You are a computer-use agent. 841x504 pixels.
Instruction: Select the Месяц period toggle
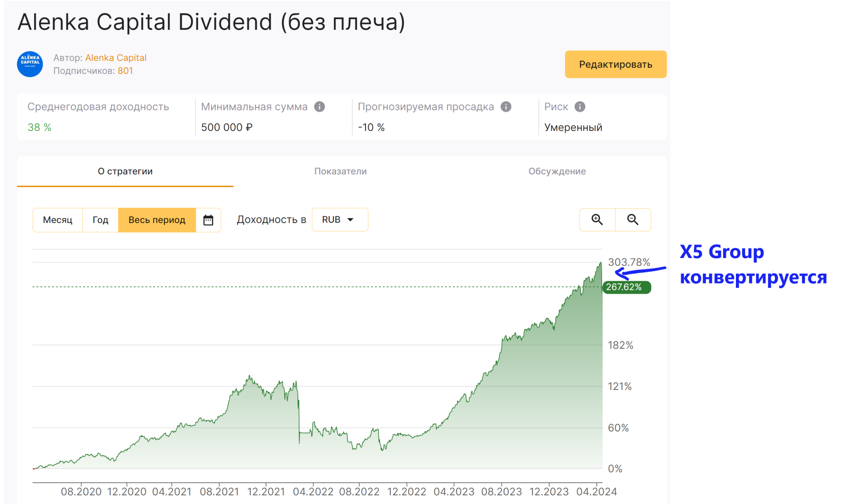[58, 220]
